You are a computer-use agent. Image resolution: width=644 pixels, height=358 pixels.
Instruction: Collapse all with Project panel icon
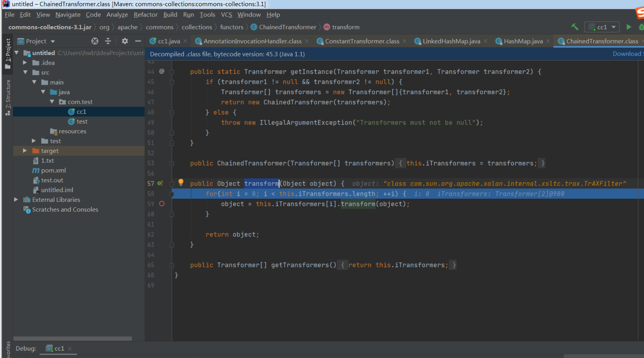coord(108,41)
